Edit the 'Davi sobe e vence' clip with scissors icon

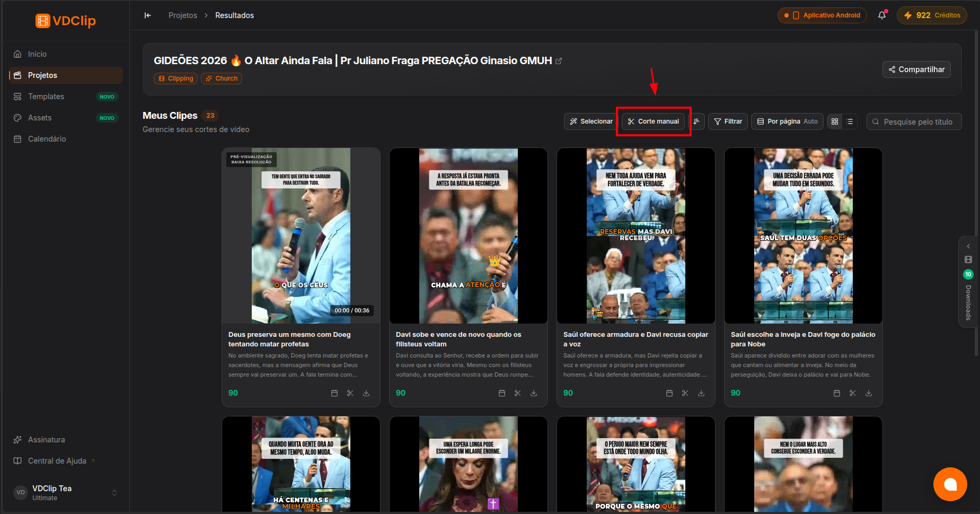(518, 393)
